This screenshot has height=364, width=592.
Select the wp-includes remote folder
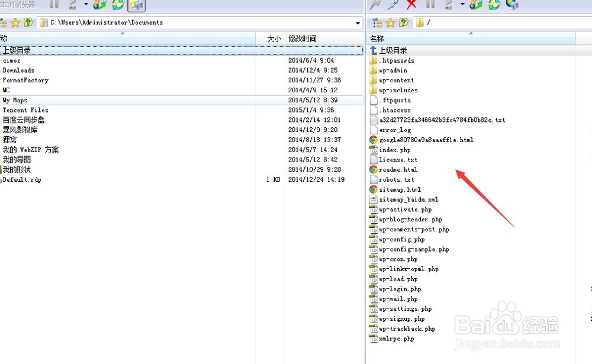pyautogui.click(x=394, y=90)
